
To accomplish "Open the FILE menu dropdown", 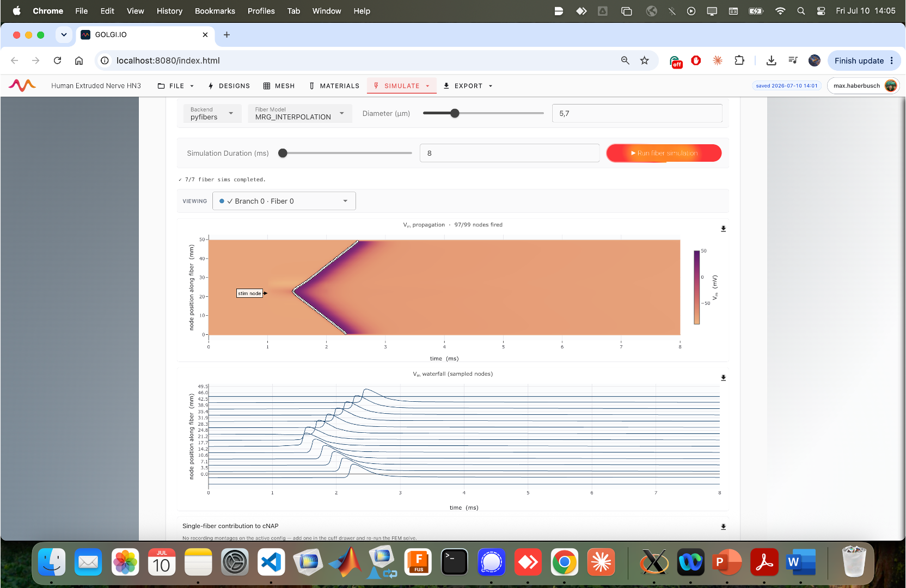I will (x=175, y=86).
